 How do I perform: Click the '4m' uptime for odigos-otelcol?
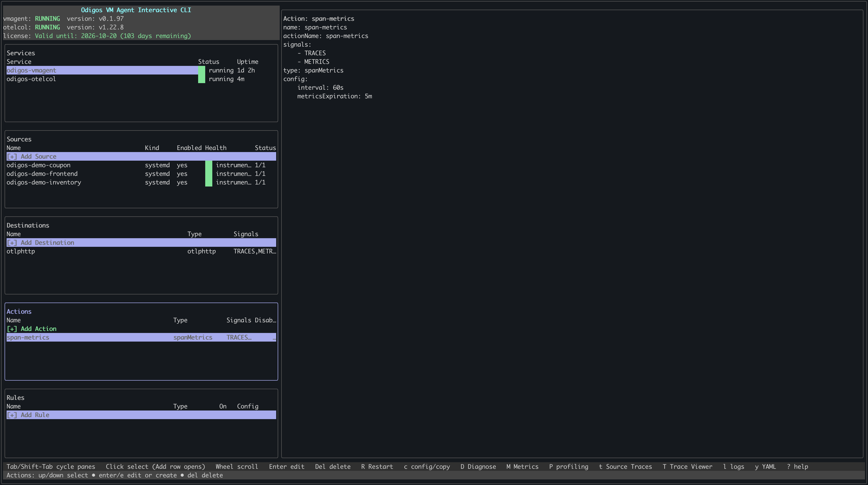coord(241,79)
